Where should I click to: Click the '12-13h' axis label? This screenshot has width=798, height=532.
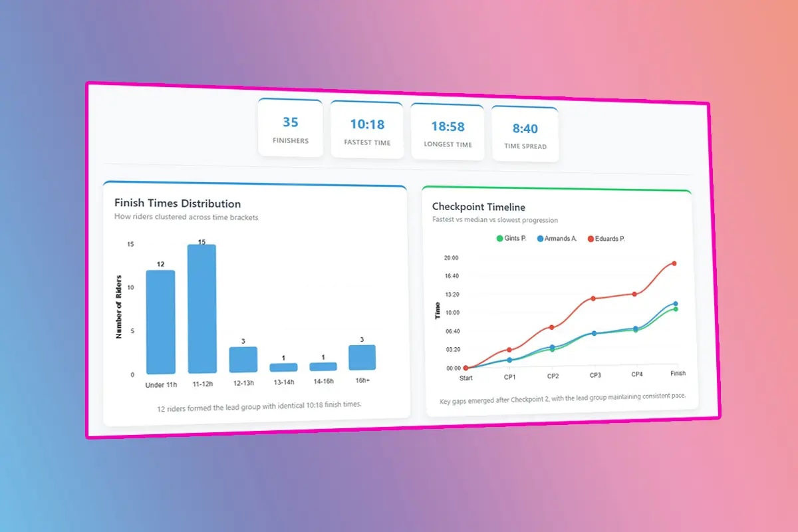coord(243,384)
